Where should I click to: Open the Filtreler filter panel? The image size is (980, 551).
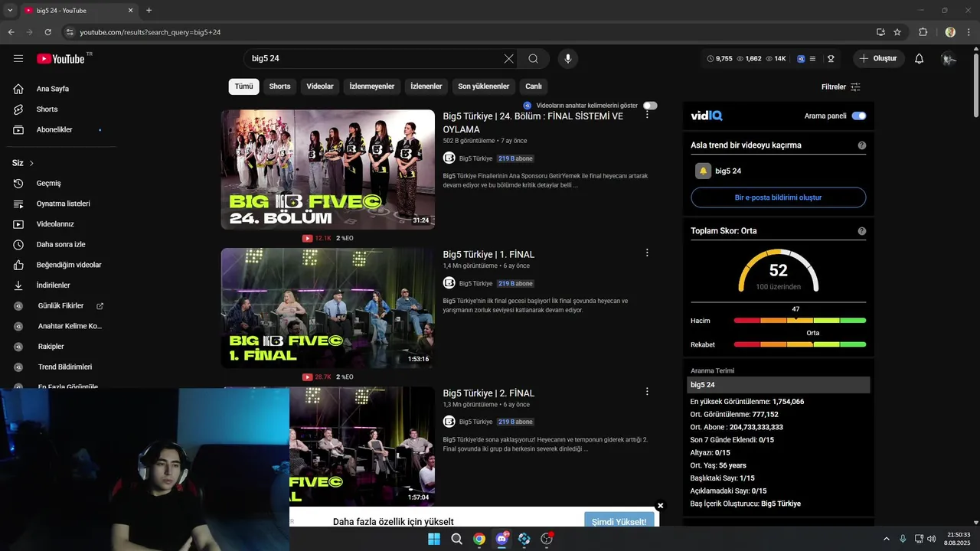tap(841, 87)
